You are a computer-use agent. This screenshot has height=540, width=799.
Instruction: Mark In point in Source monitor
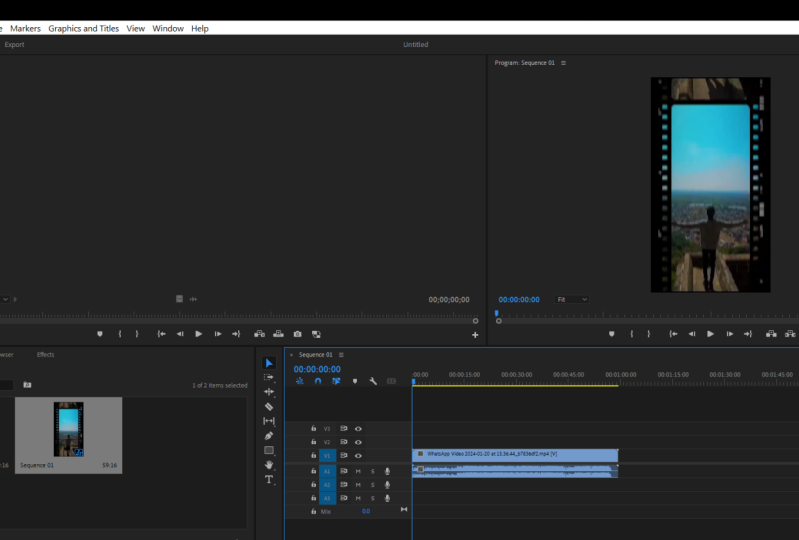pos(120,334)
